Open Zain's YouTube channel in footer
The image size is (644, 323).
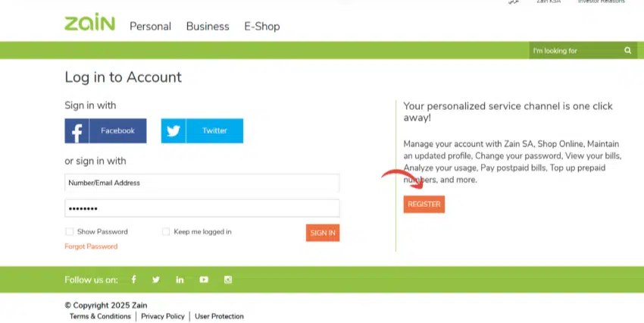(204, 280)
